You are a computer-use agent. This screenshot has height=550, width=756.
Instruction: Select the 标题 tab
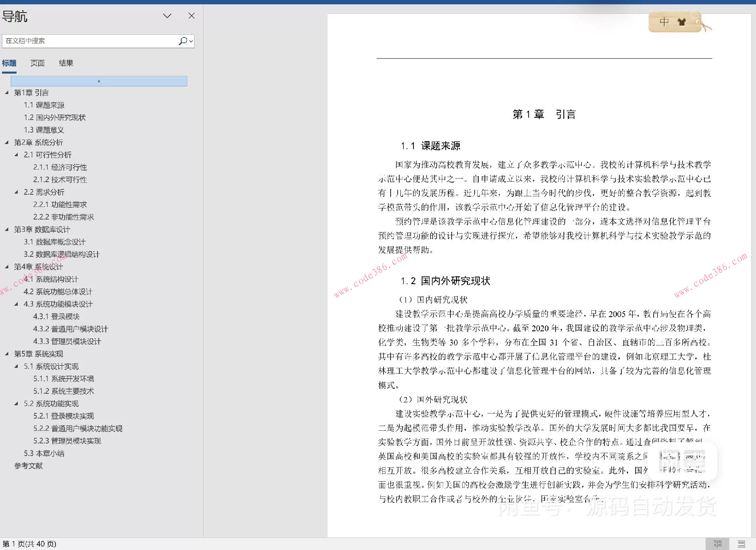pos(9,63)
